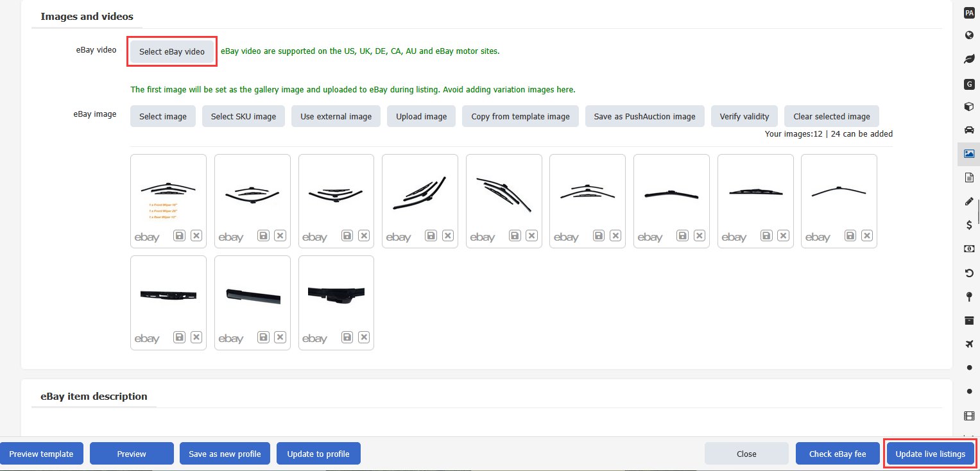980x471 pixels.
Task: Click the pencil icon in right sidebar
Action: [969, 201]
